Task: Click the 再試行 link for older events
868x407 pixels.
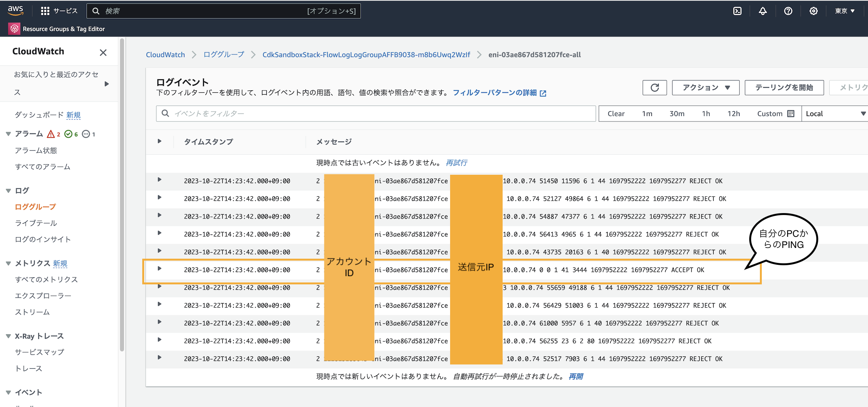Action: click(456, 163)
